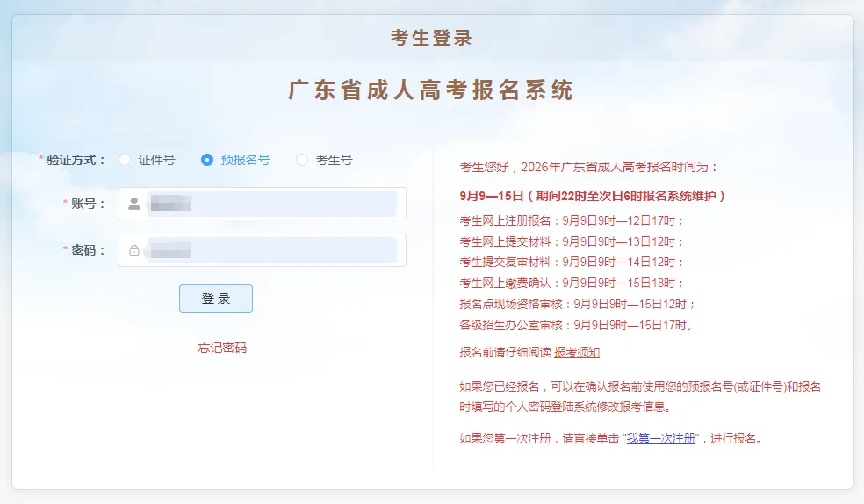Open the 报考须知 notice link
The height and width of the screenshot is (504, 864).
[576, 352]
